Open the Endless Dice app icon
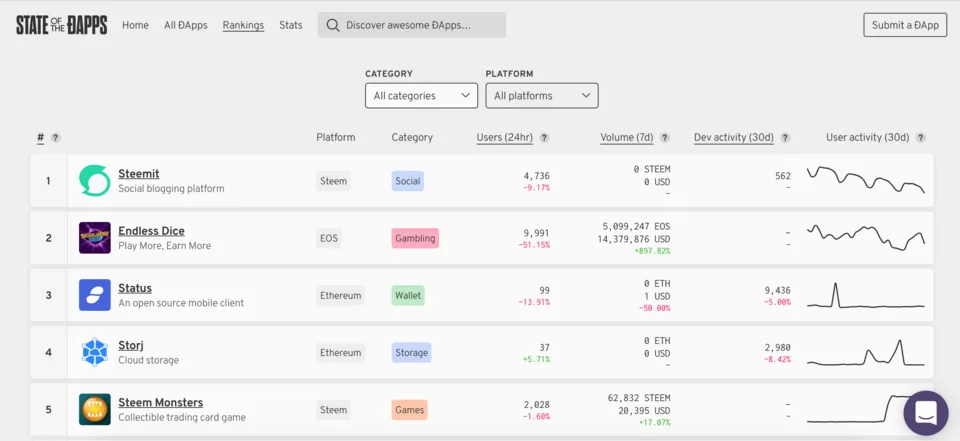 (94, 238)
